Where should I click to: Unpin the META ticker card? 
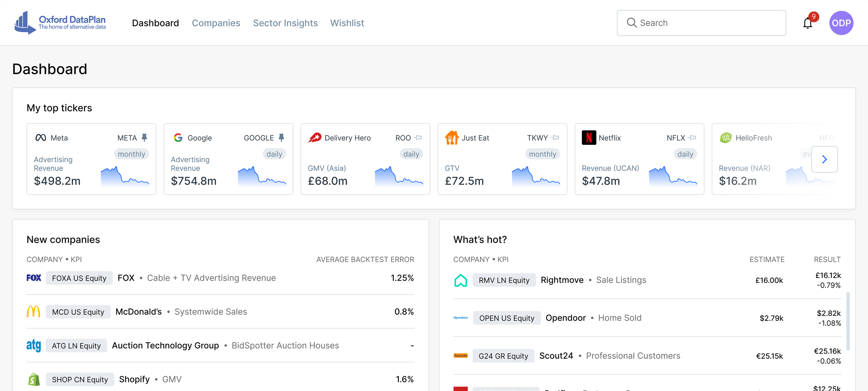click(x=144, y=137)
